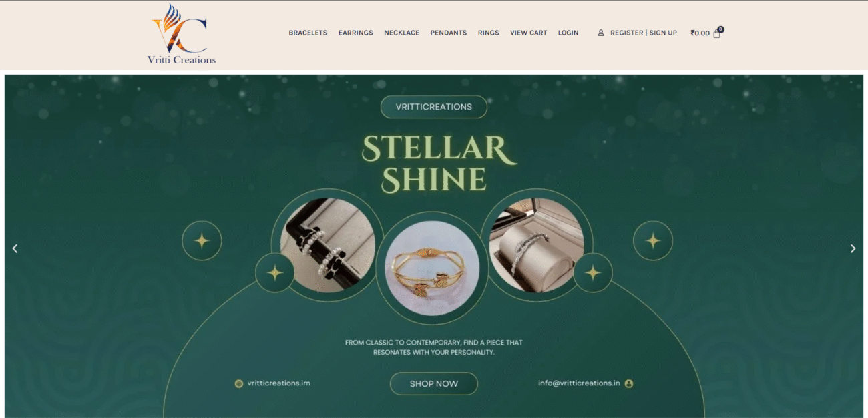Open the Earrings category
This screenshot has height=418, width=868.
point(355,33)
